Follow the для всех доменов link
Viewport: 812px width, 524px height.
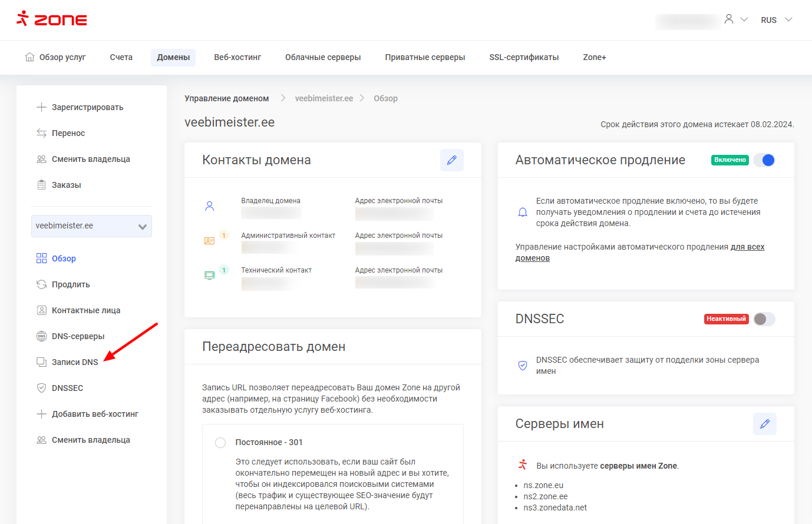pos(747,247)
